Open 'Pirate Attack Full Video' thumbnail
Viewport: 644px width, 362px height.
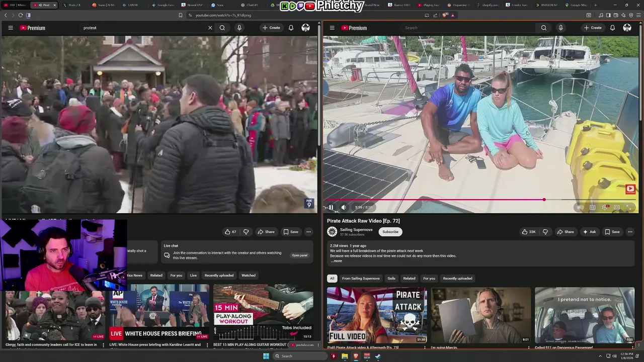click(x=377, y=315)
